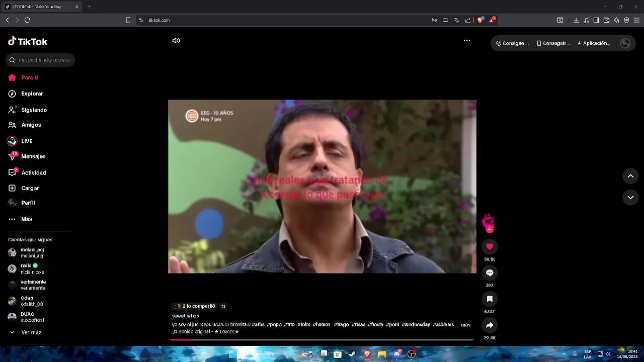Open the Cargar upload page
Image resolution: width=644 pixels, height=362 pixels.
[x=24, y=188]
